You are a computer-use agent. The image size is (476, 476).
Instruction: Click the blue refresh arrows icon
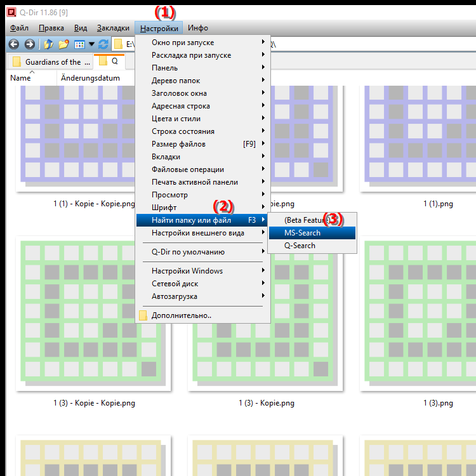pos(103,44)
